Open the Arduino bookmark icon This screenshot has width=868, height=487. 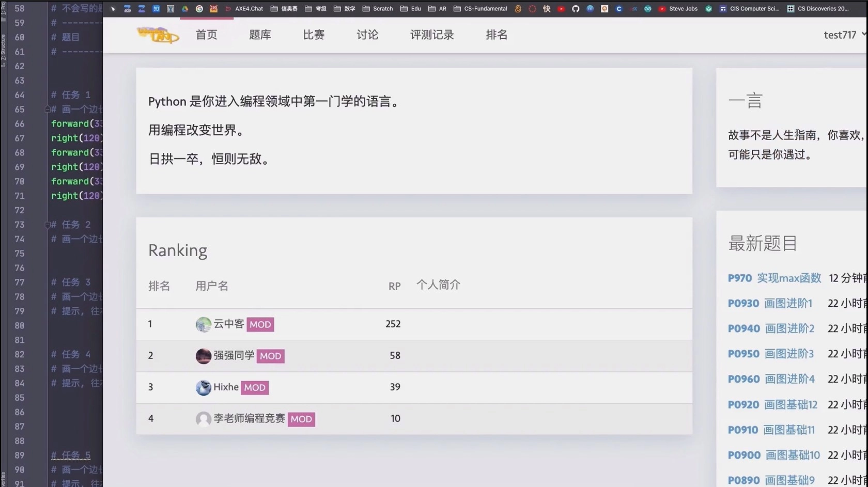[647, 9]
